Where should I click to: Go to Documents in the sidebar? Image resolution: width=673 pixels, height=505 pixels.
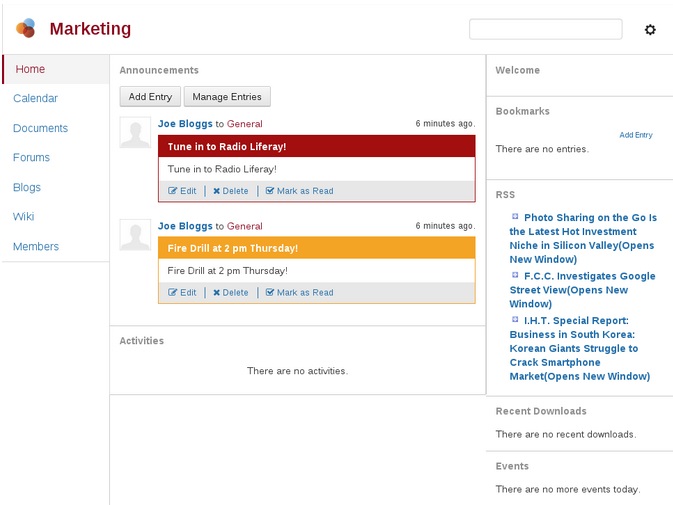[40, 128]
